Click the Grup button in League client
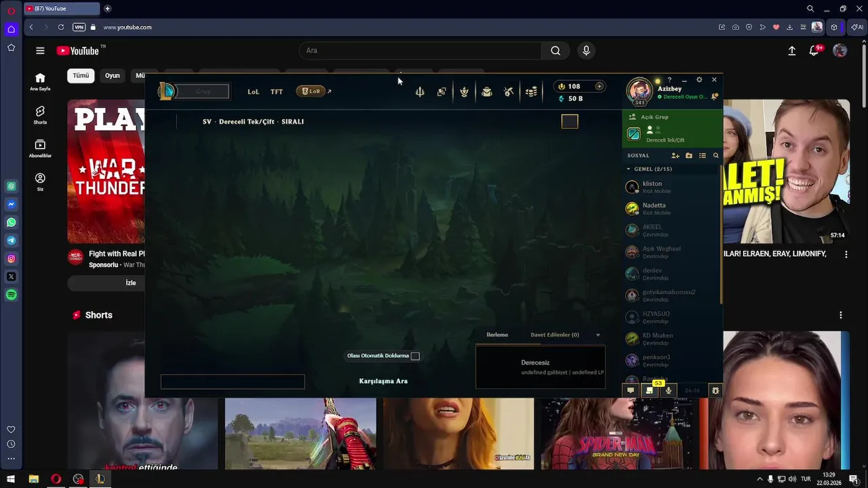The height and width of the screenshot is (488, 868). 203,91
